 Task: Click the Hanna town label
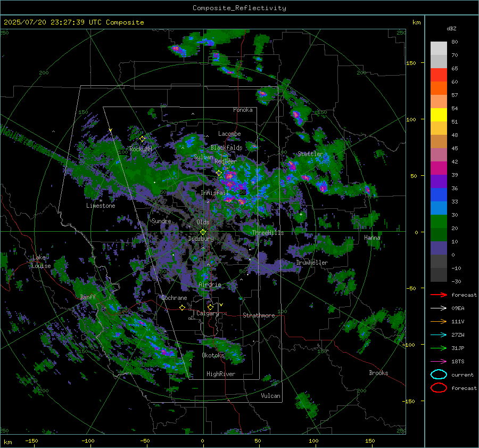click(x=372, y=238)
